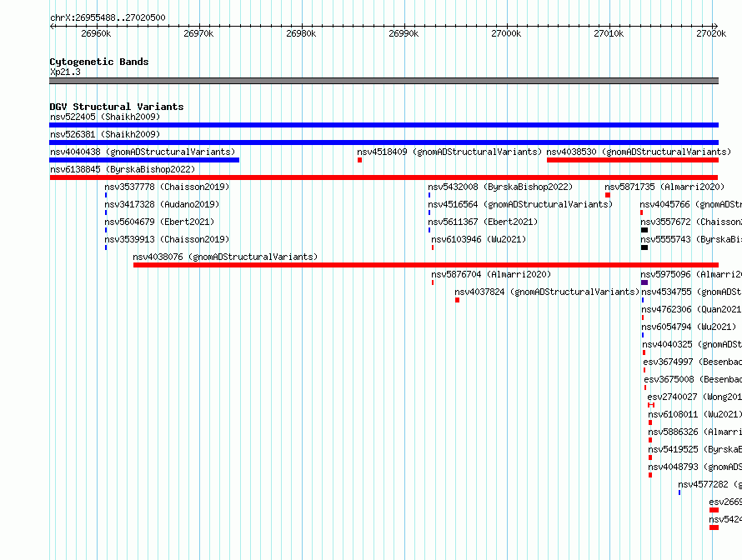This screenshot has width=742, height=560.
Task: Click nsv6138845 (ByrskaBishop2022) label
Action: coord(123,169)
